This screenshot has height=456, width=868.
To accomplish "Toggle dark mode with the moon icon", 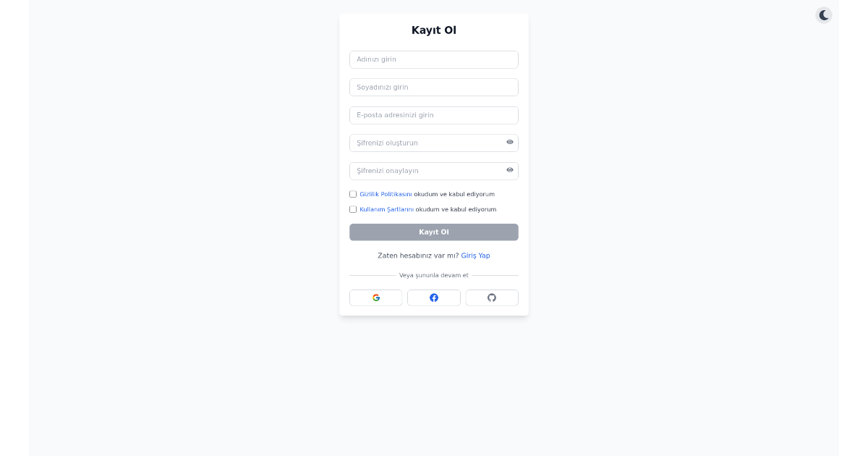I will (x=824, y=14).
